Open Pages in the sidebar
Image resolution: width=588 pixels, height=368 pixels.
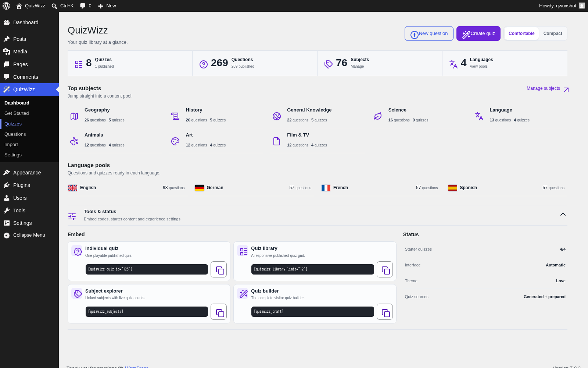pos(29,64)
